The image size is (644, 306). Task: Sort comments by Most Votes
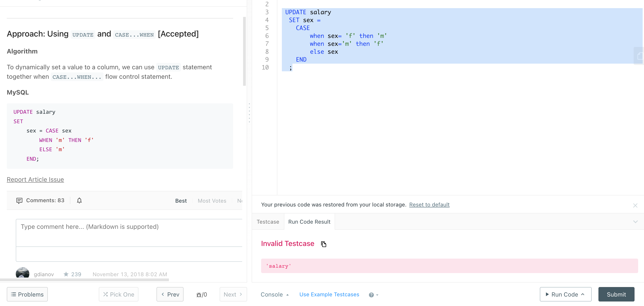click(212, 201)
